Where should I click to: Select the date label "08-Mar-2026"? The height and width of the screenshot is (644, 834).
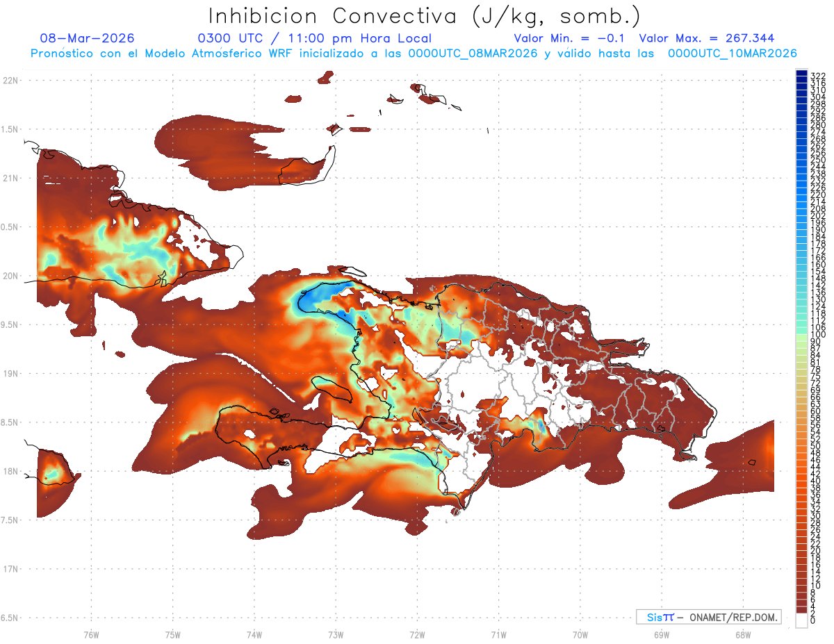[88, 38]
